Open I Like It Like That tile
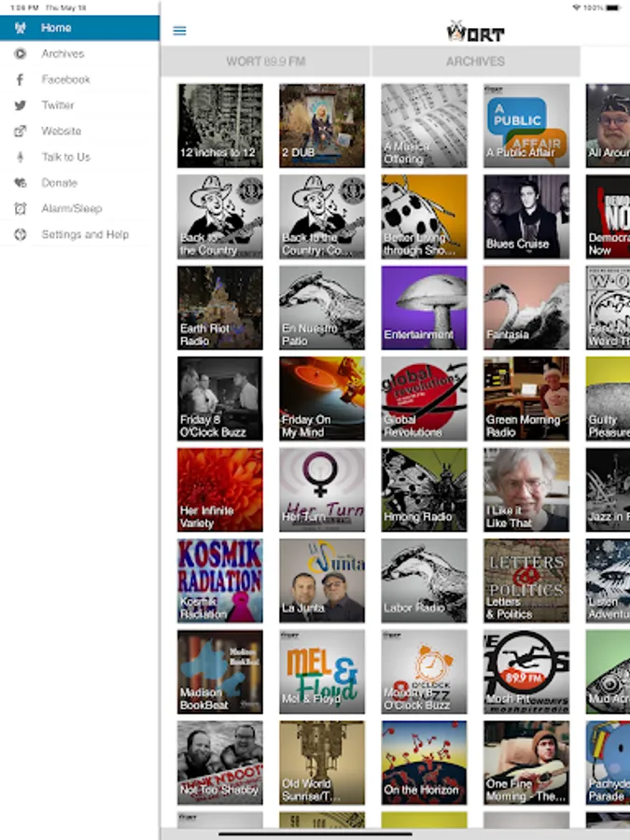 [x=526, y=490]
